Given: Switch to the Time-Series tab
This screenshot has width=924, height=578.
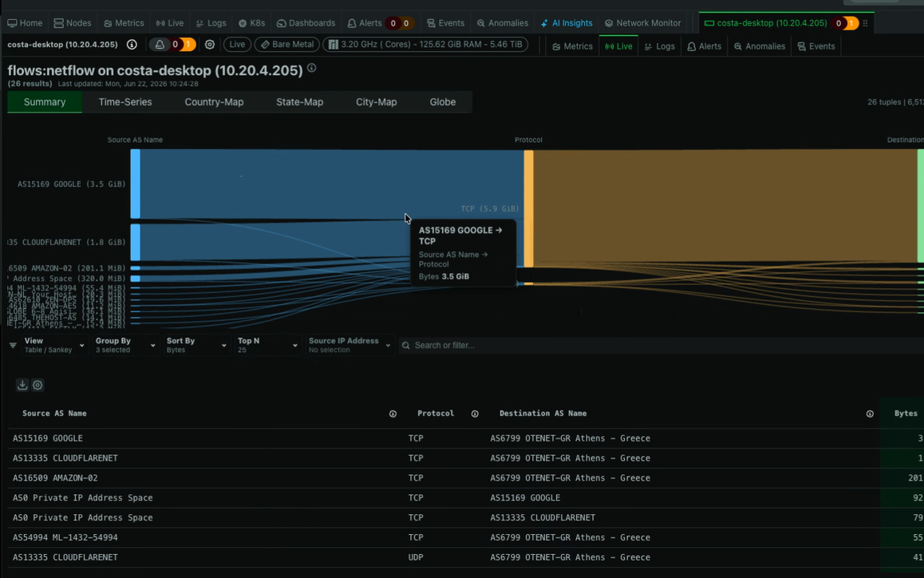Looking at the screenshot, I should pos(125,102).
